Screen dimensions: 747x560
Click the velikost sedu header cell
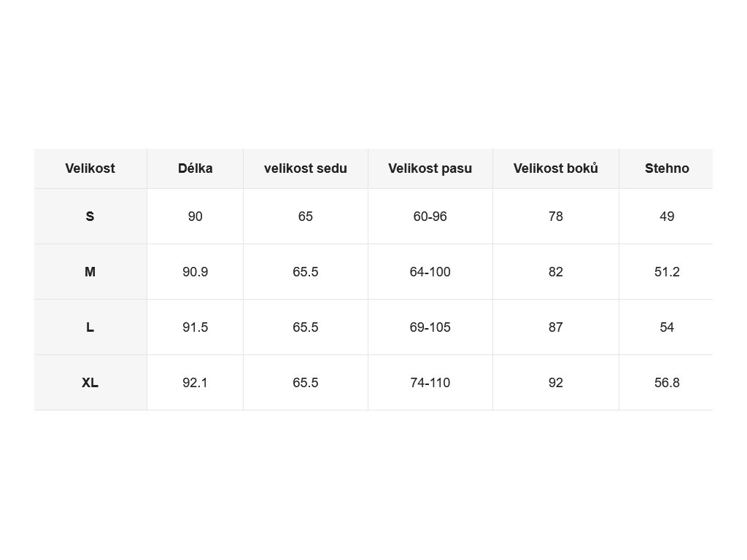(306, 168)
